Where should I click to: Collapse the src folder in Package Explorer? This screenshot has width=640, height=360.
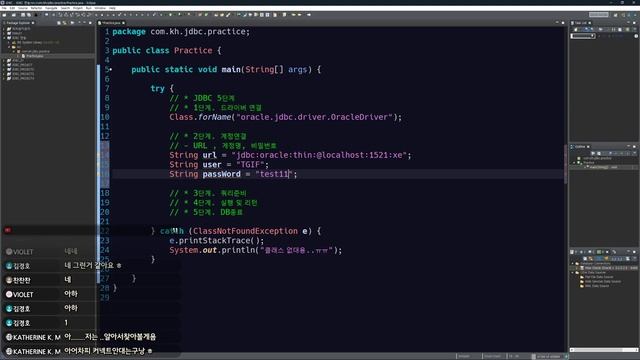[9, 47]
